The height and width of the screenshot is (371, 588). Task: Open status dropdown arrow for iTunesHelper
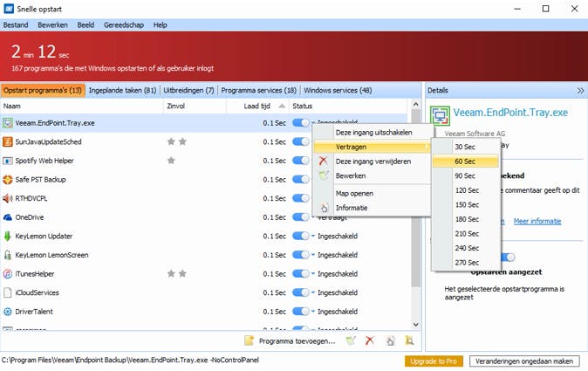313,273
